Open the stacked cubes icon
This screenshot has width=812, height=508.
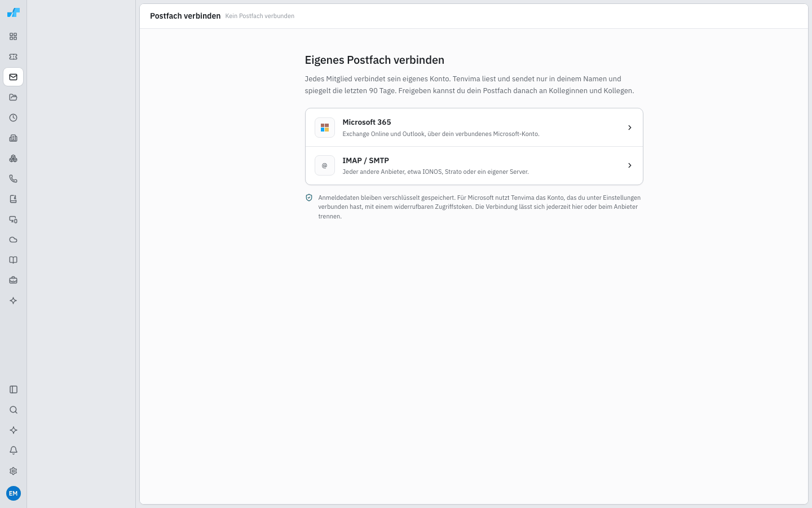tap(13, 159)
